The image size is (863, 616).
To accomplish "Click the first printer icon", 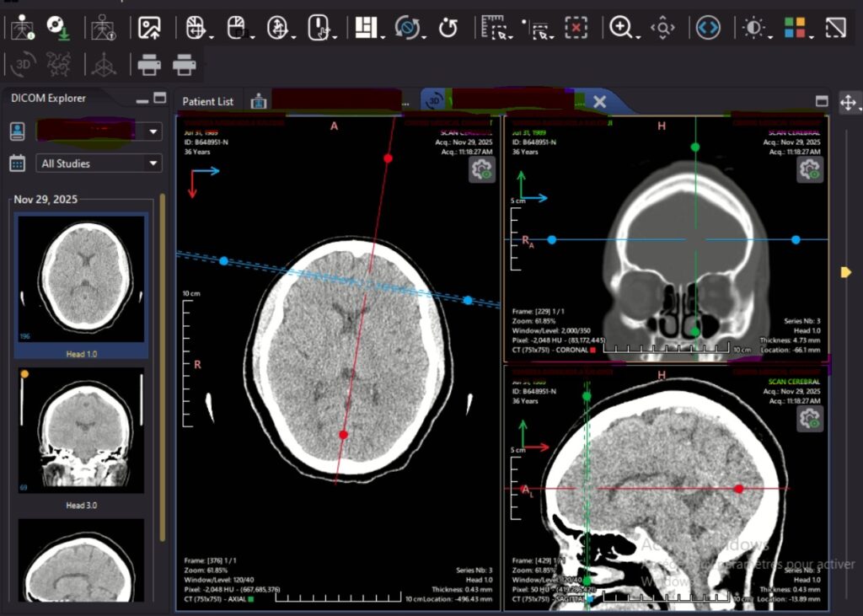I will (x=149, y=64).
